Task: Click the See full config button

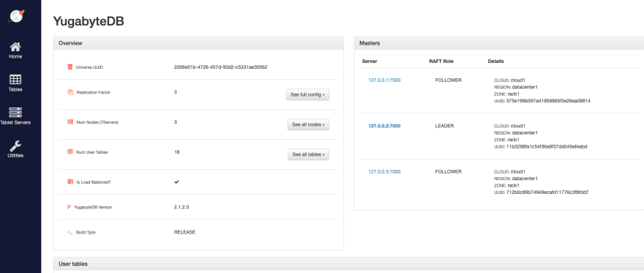Action: pos(307,95)
